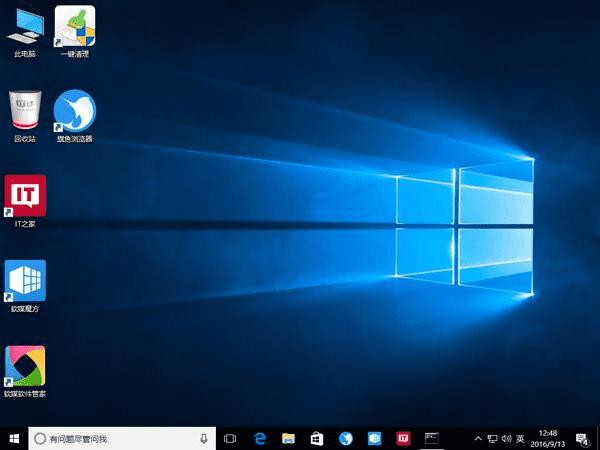Screen dimensions: 600x450
Task: Open the Windows Store taskbar icon
Action: (x=317, y=439)
